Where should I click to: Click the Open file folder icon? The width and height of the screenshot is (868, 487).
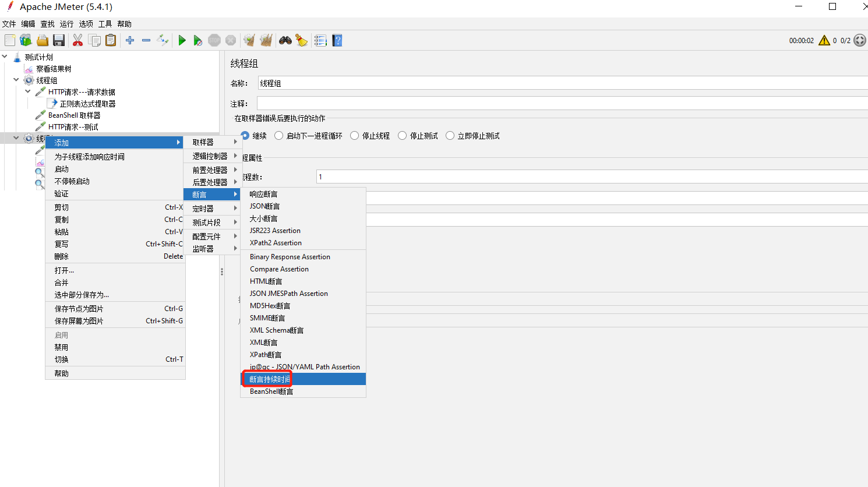tap(43, 40)
